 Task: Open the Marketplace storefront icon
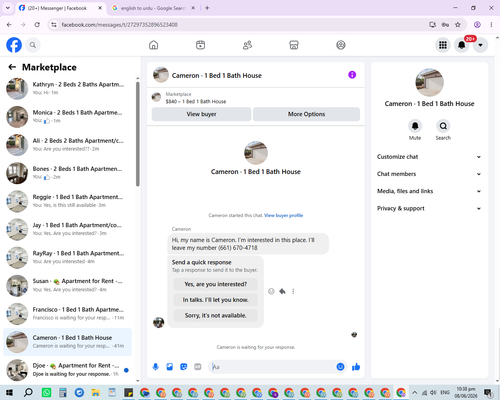[294, 45]
